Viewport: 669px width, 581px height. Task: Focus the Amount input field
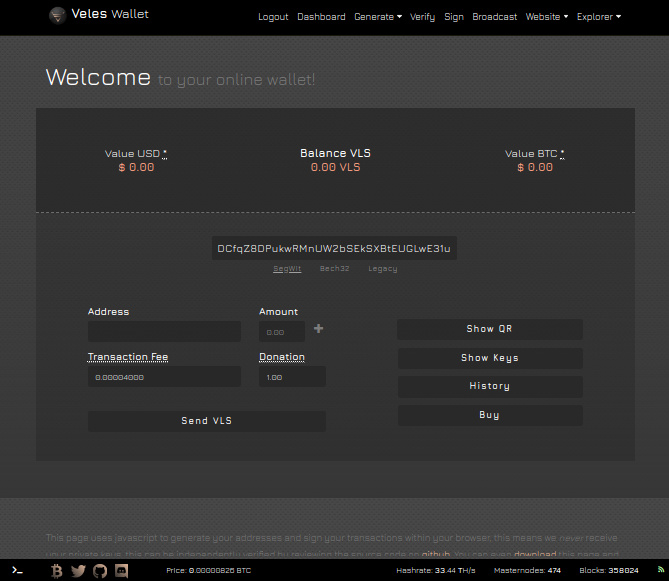282,331
